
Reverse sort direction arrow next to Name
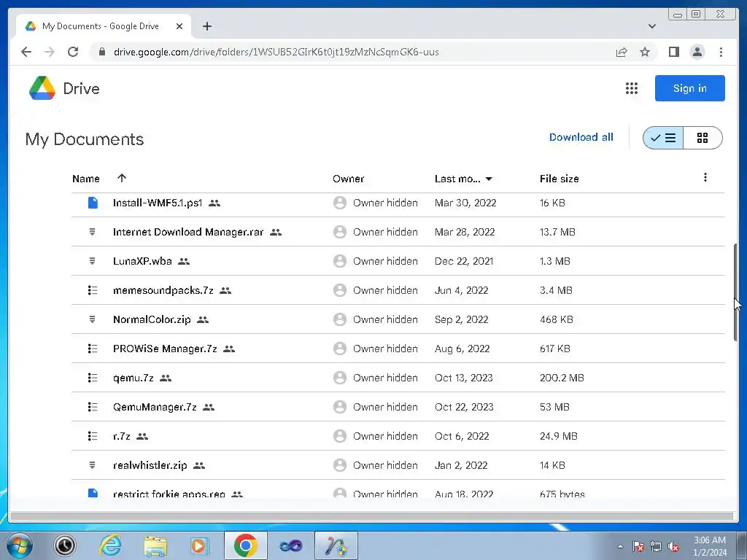(x=122, y=178)
